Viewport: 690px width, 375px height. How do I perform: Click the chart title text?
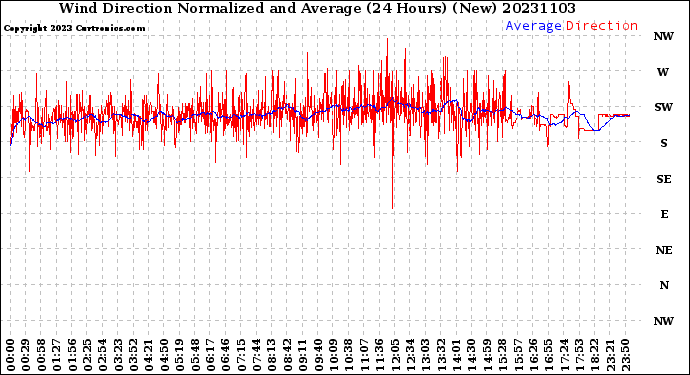[317, 8]
